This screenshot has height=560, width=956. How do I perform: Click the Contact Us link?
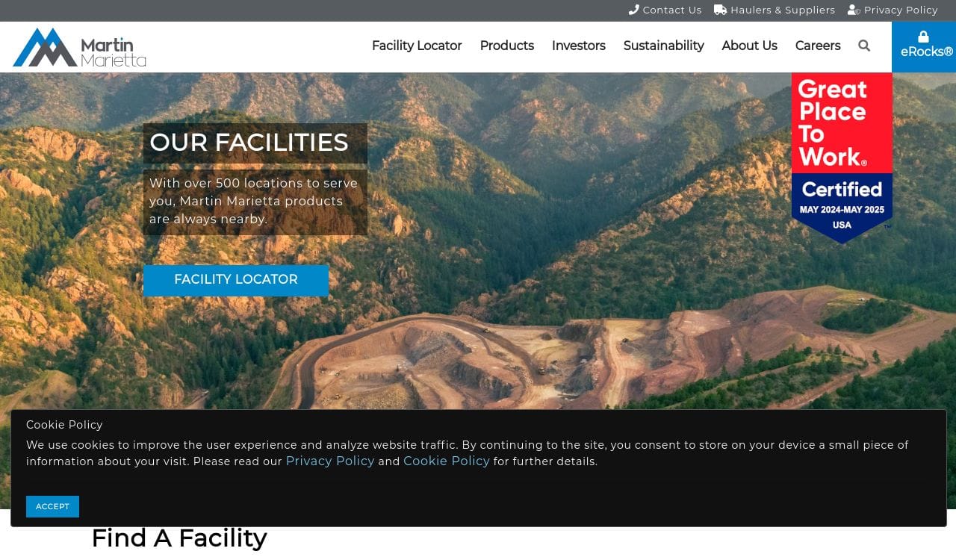(672, 10)
